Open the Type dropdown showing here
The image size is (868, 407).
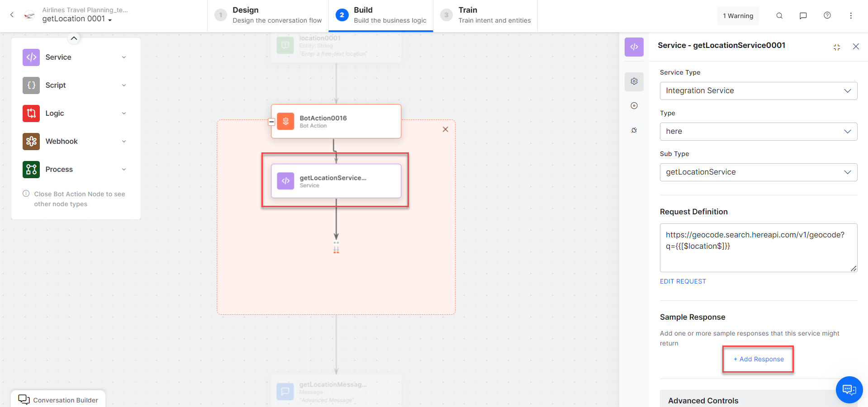pos(758,132)
